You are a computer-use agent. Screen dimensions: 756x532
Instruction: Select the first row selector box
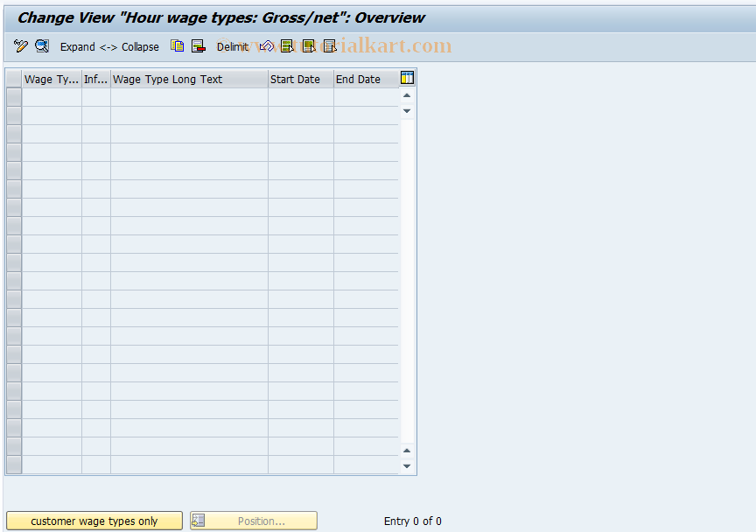coord(14,97)
